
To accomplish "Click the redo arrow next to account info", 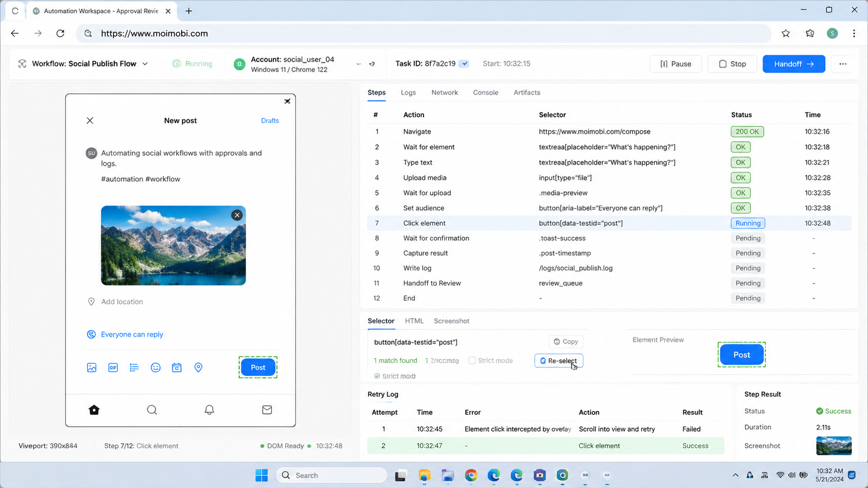I will tap(372, 64).
